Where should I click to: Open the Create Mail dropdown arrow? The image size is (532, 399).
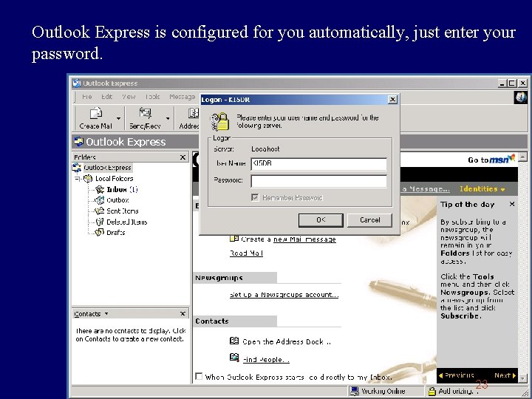pos(118,118)
